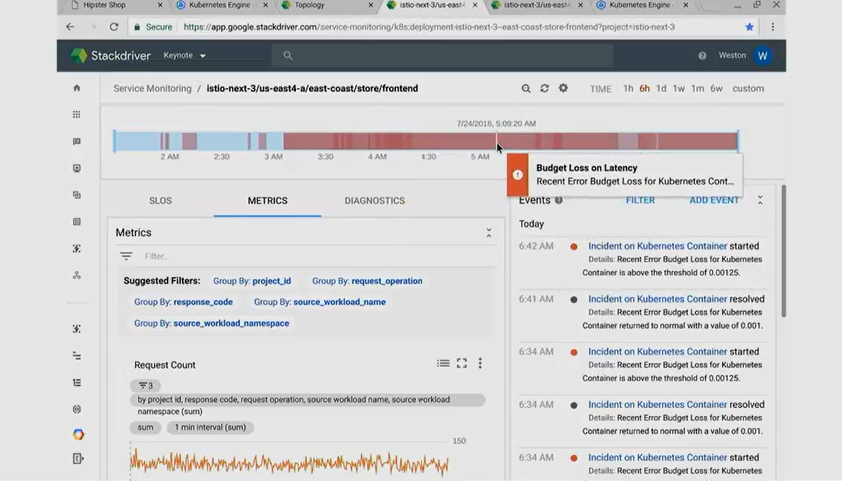
Task: Click the refresh icon beside the breadcrumb
Action: point(544,88)
